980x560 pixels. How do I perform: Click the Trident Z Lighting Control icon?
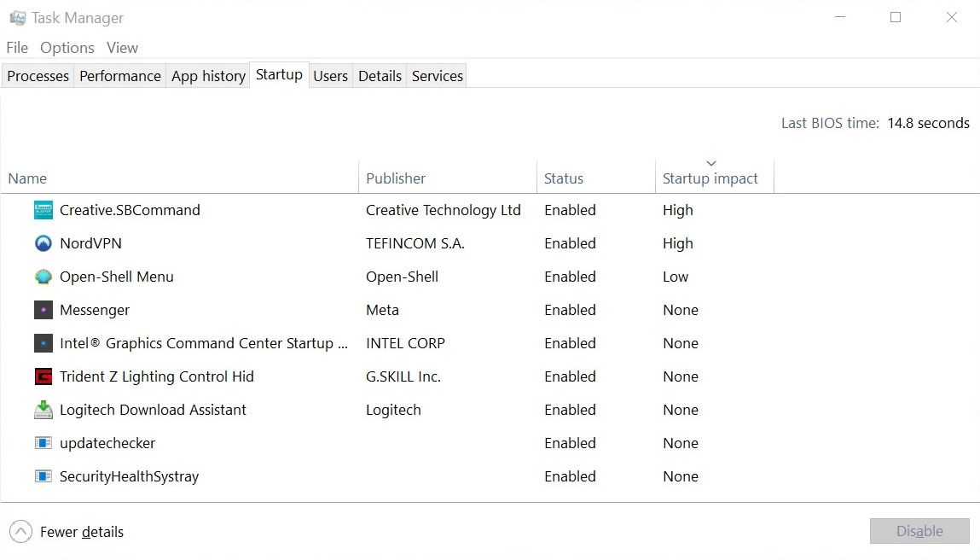(43, 376)
